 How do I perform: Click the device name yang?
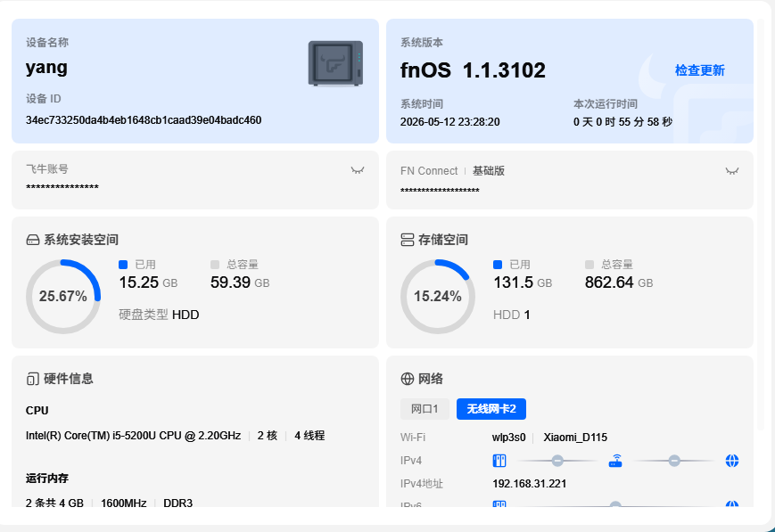46,68
